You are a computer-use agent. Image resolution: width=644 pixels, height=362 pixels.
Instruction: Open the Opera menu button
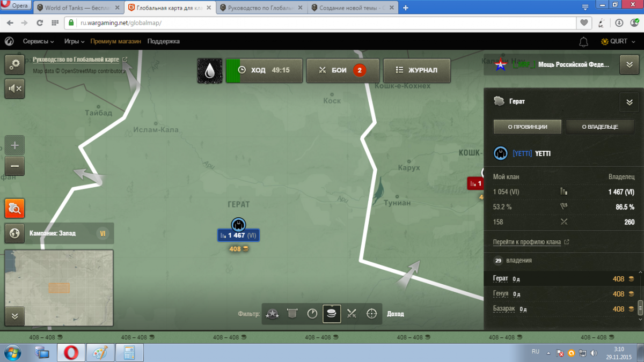16,6
